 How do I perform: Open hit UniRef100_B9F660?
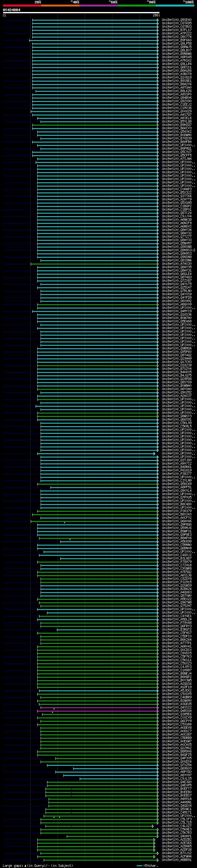pyautogui.click(x=177, y=40)
